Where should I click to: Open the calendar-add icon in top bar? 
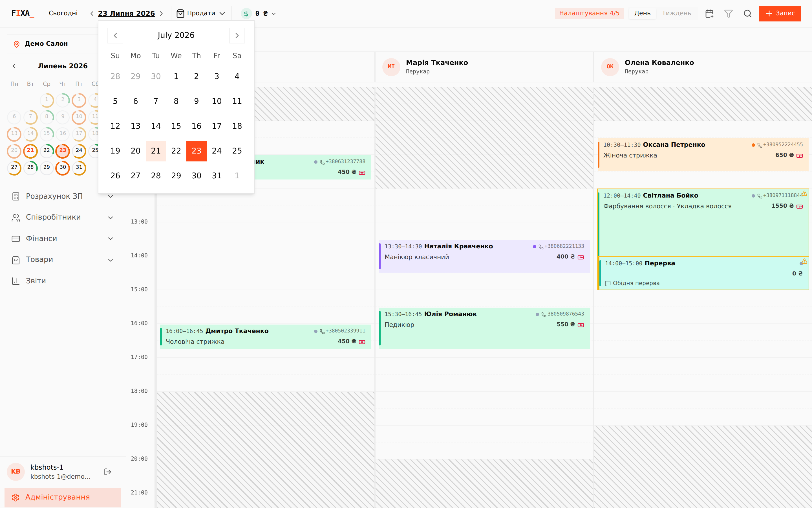click(709, 14)
